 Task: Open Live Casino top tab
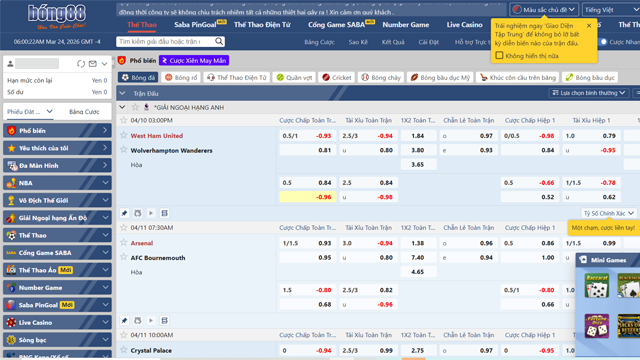[464, 25]
